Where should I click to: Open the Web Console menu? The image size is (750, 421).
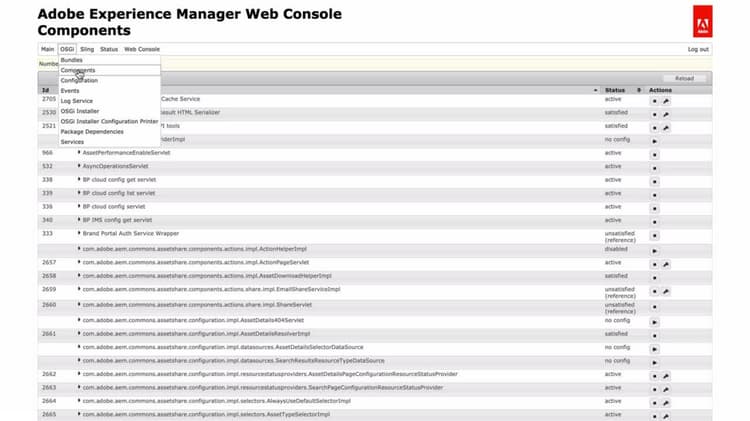[x=142, y=49]
